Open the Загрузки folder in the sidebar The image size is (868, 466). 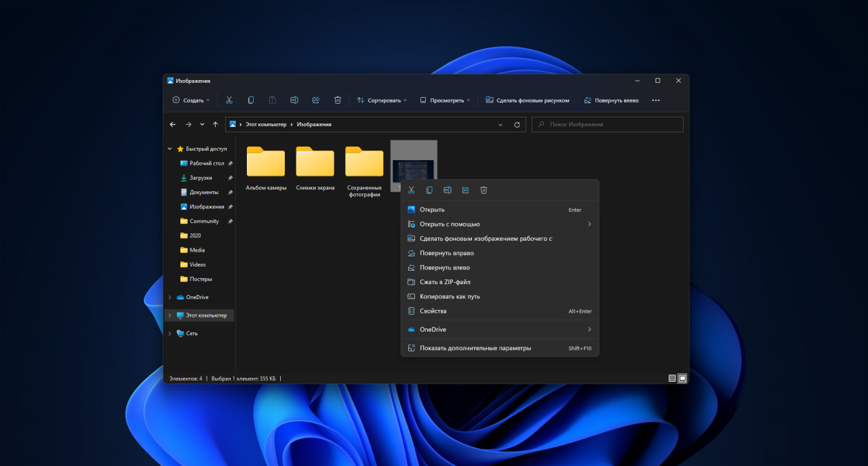tap(200, 178)
